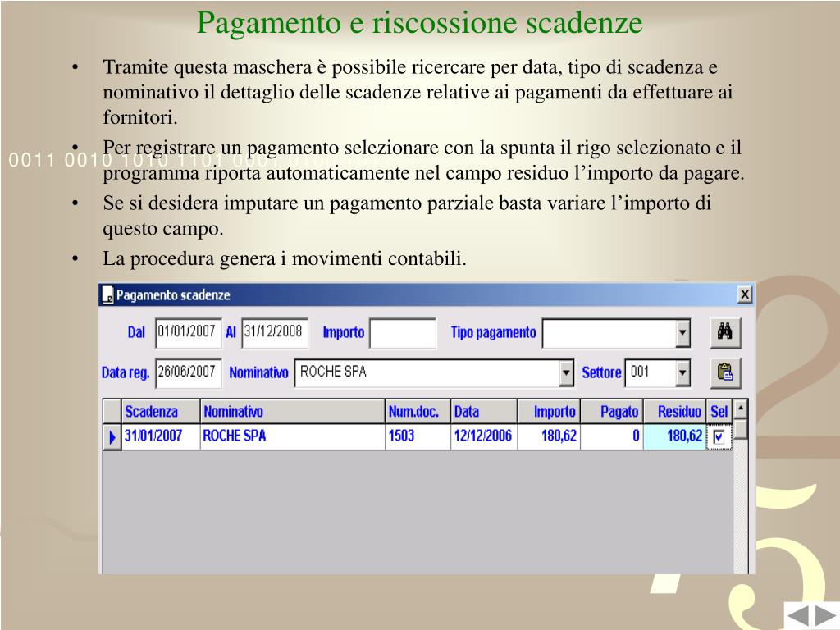Select the Pagato cell showing 0
This screenshot has width=840, height=630.
[612, 436]
